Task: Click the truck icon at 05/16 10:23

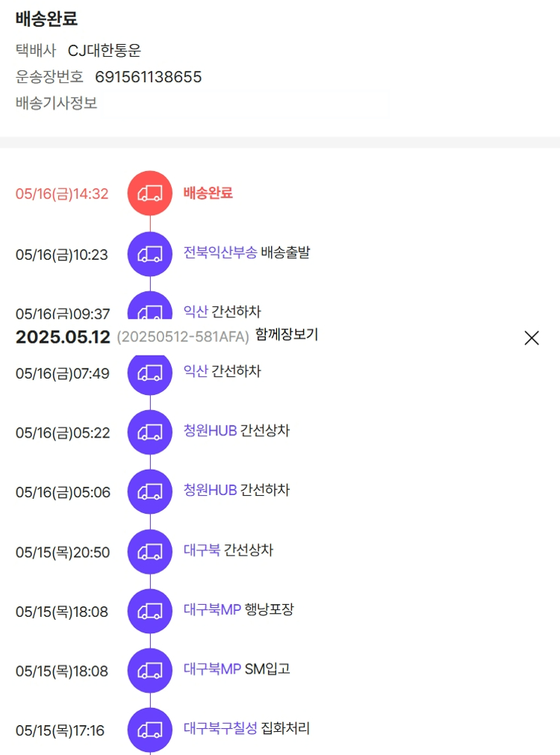Action: [150, 254]
